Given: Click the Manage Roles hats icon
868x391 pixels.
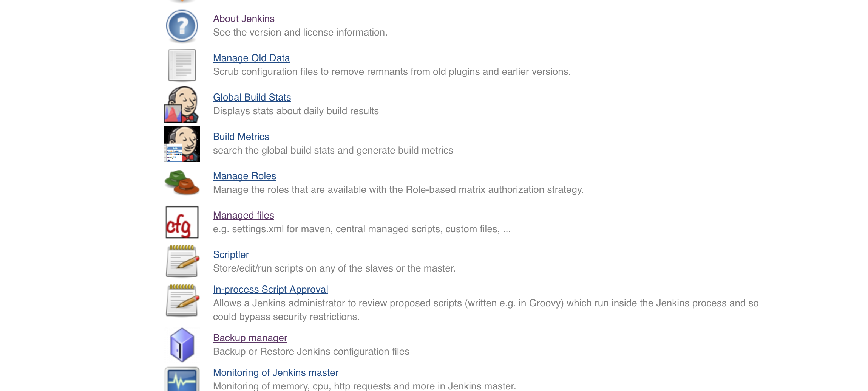Looking at the screenshot, I should tap(182, 183).
